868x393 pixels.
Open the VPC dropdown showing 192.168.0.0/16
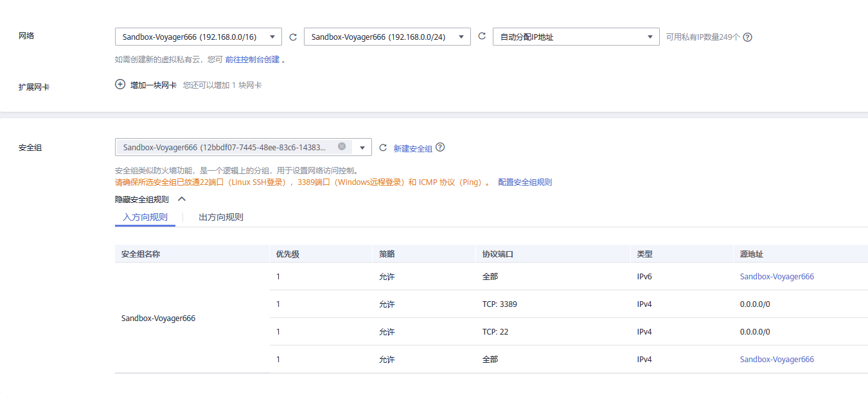[x=198, y=37]
